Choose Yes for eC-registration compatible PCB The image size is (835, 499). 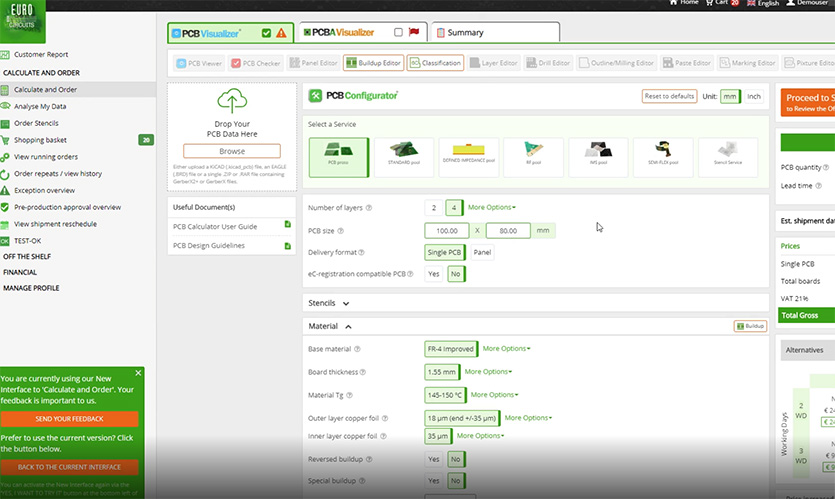click(x=434, y=273)
